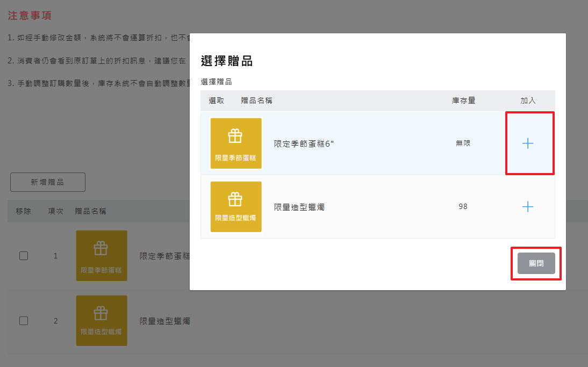The width and height of the screenshot is (588, 367).
Task: Click the 項次 column header
Action: pyautogui.click(x=56, y=211)
